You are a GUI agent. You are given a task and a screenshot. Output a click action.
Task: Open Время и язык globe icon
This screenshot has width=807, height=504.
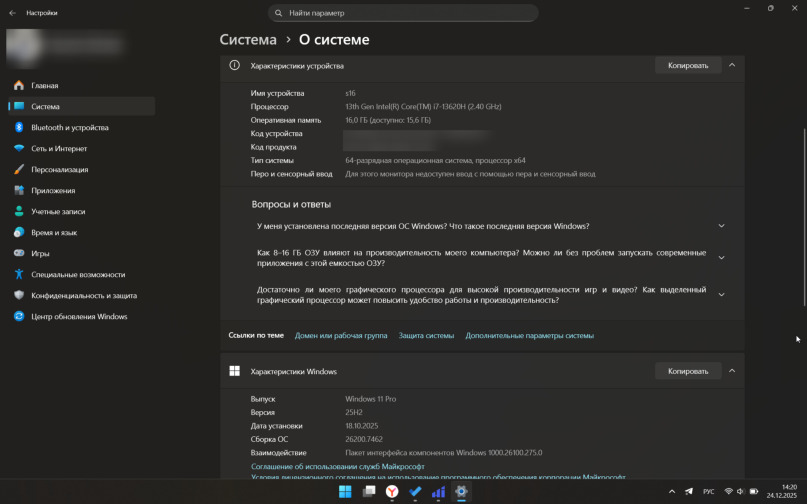pyautogui.click(x=19, y=232)
